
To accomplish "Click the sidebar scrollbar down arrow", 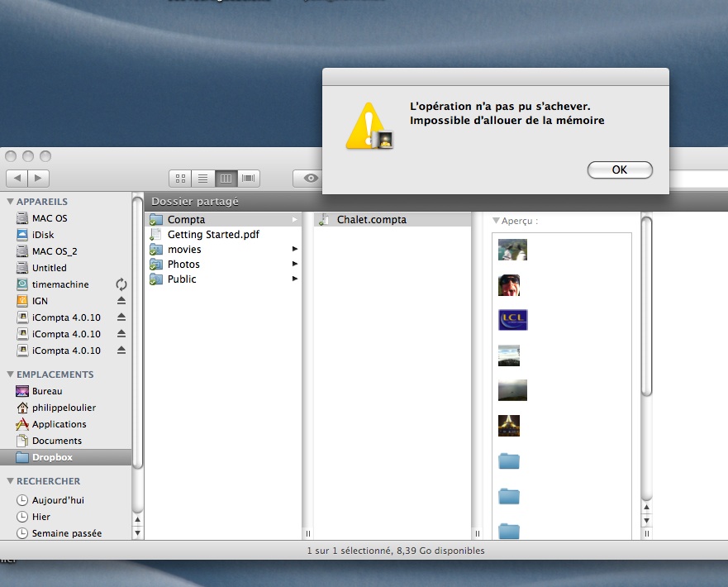I will (x=137, y=532).
